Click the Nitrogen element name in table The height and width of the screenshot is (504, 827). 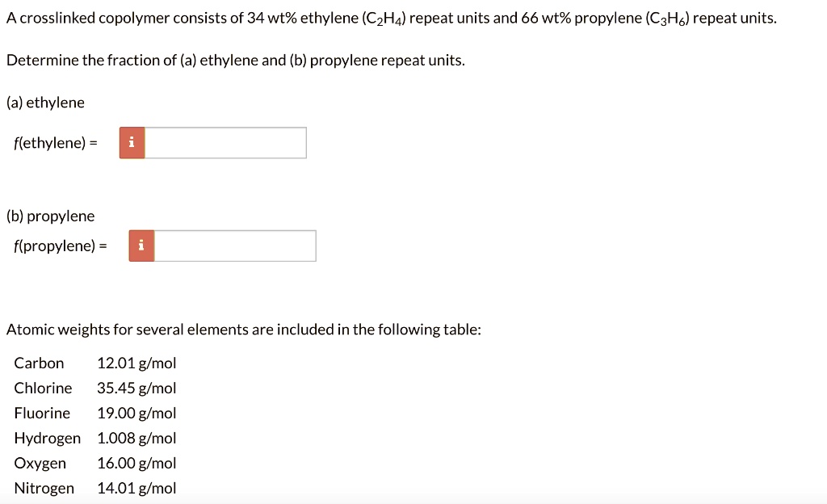pos(44,488)
